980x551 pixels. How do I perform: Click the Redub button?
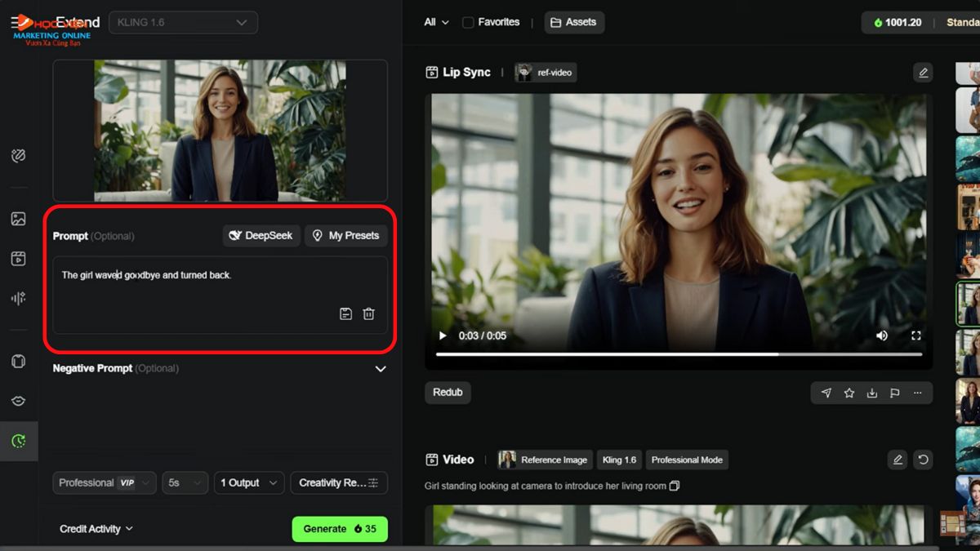448,393
